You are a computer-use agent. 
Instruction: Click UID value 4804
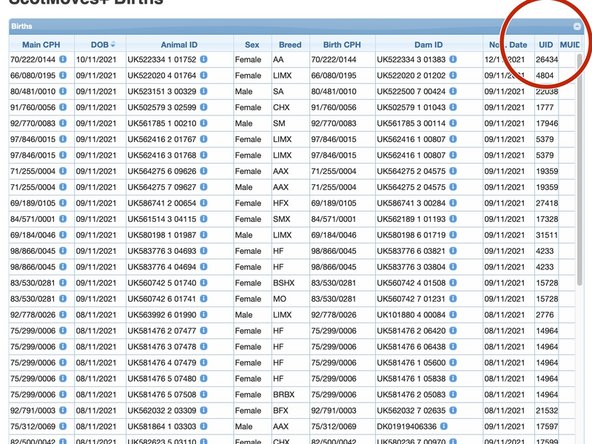tap(544, 75)
